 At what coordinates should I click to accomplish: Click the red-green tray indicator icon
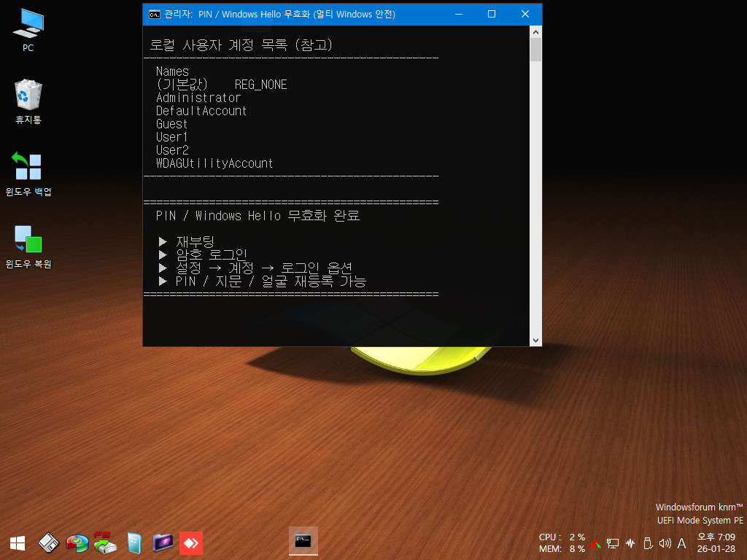595,543
